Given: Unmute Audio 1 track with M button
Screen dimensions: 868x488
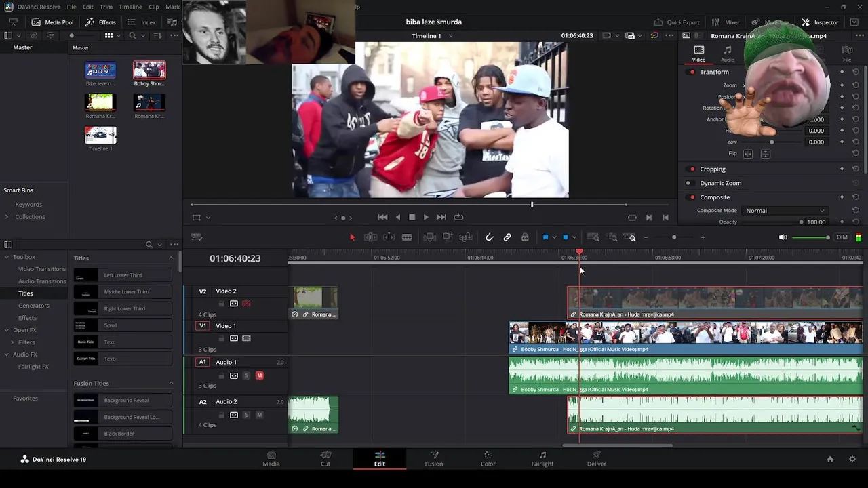Looking at the screenshot, I should tap(259, 375).
